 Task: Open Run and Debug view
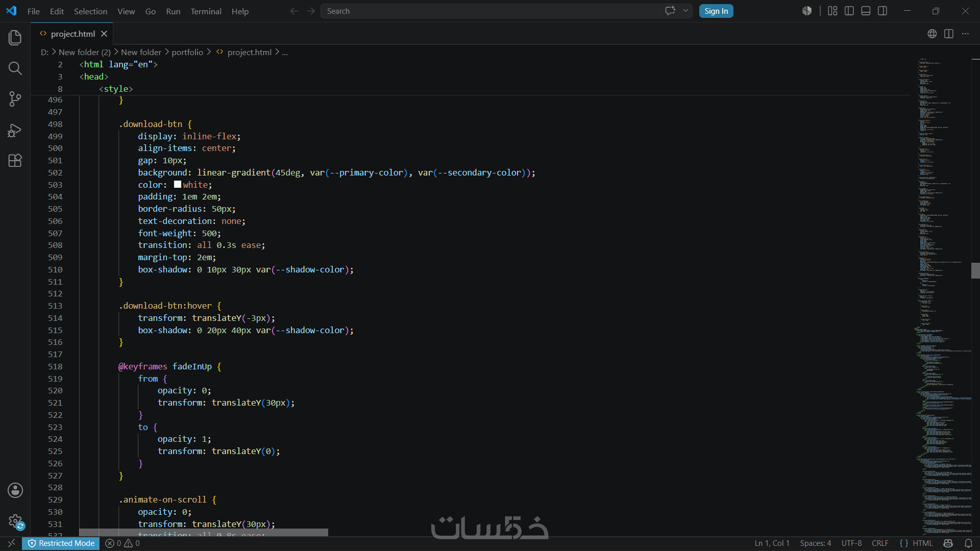[x=15, y=130]
